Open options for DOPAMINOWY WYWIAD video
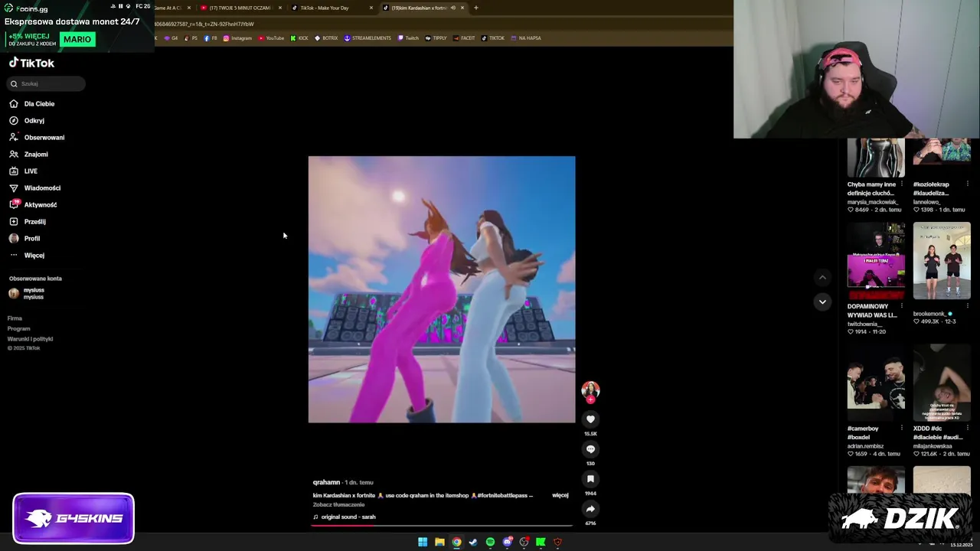This screenshot has height=551, width=980. pyautogui.click(x=901, y=306)
